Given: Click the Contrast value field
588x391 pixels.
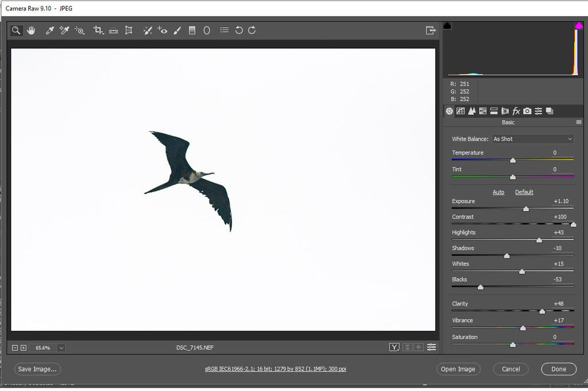Looking at the screenshot, I should point(560,217).
